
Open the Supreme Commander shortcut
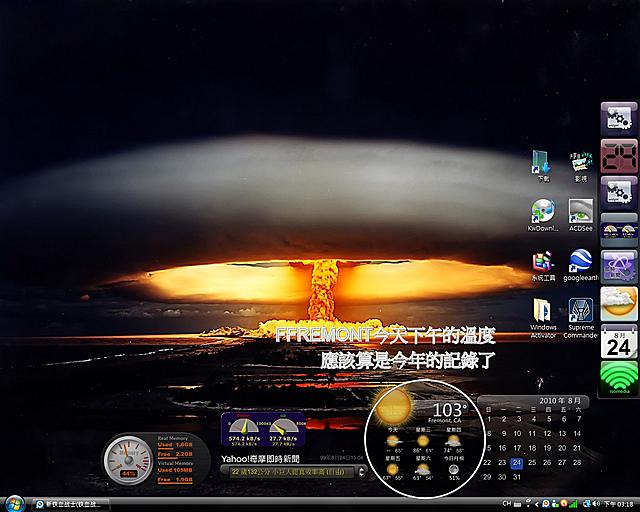coord(581,312)
